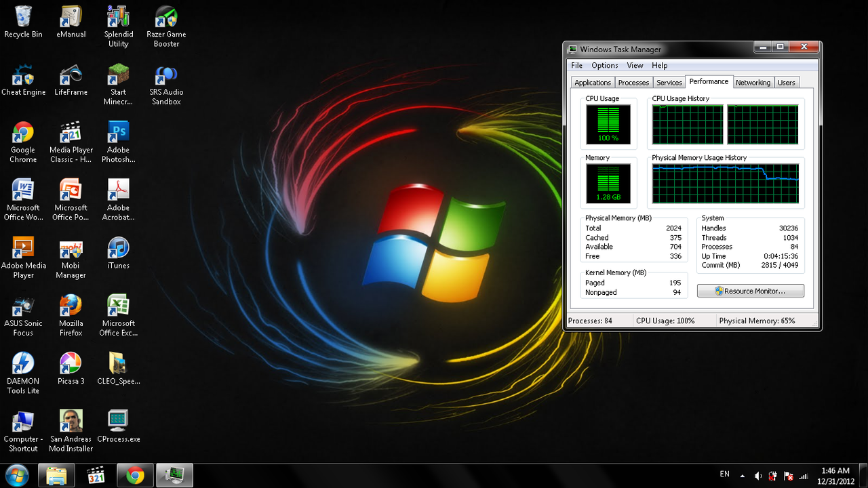The width and height of the screenshot is (868, 488).
Task: Open the View menu in Task Manager
Action: [x=635, y=65]
